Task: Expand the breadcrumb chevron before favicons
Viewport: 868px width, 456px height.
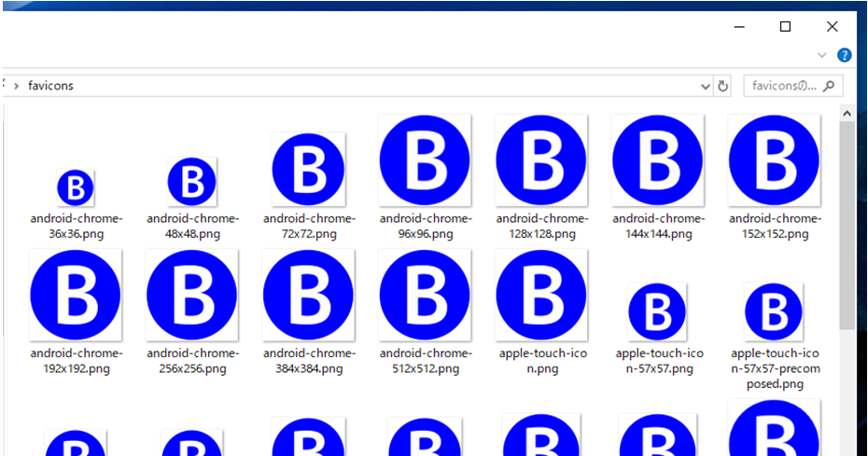Action: [17, 87]
